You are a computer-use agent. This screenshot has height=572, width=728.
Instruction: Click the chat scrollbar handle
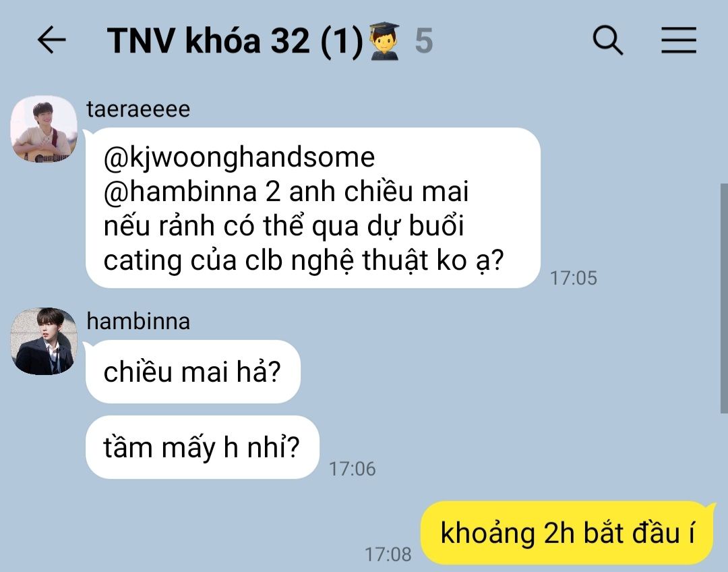(723, 298)
